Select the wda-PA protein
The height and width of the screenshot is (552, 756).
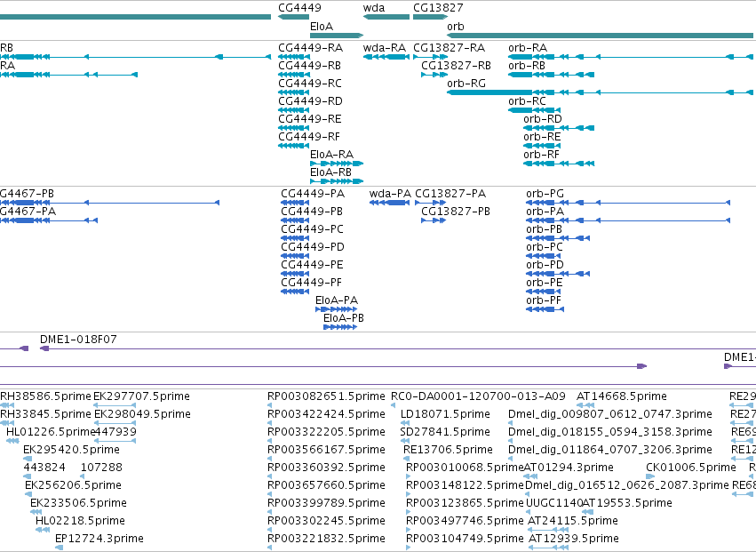(390, 203)
